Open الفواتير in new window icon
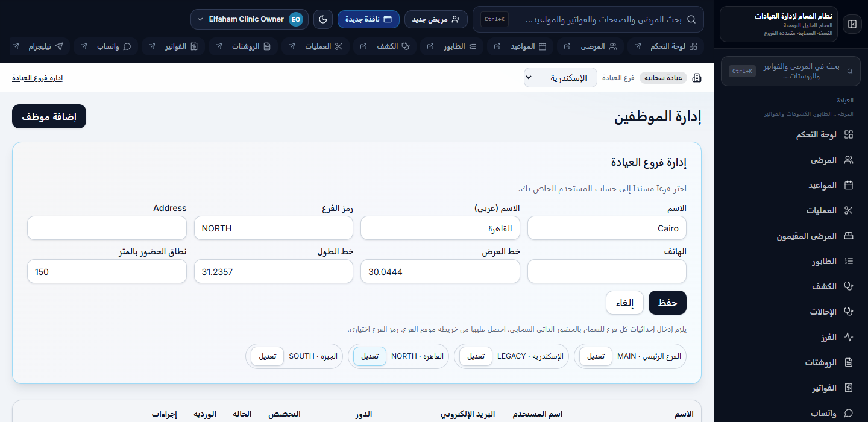The height and width of the screenshot is (422, 868). pos(153,46)
